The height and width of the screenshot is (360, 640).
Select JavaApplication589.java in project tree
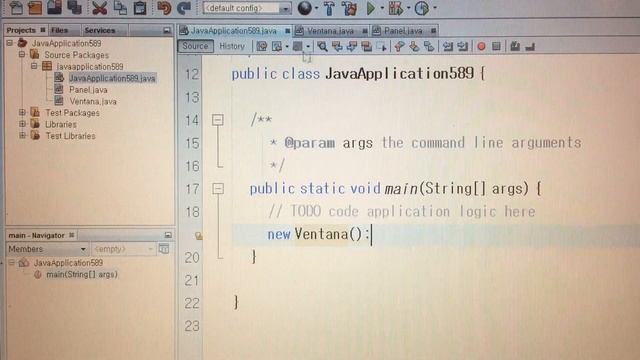112,78
